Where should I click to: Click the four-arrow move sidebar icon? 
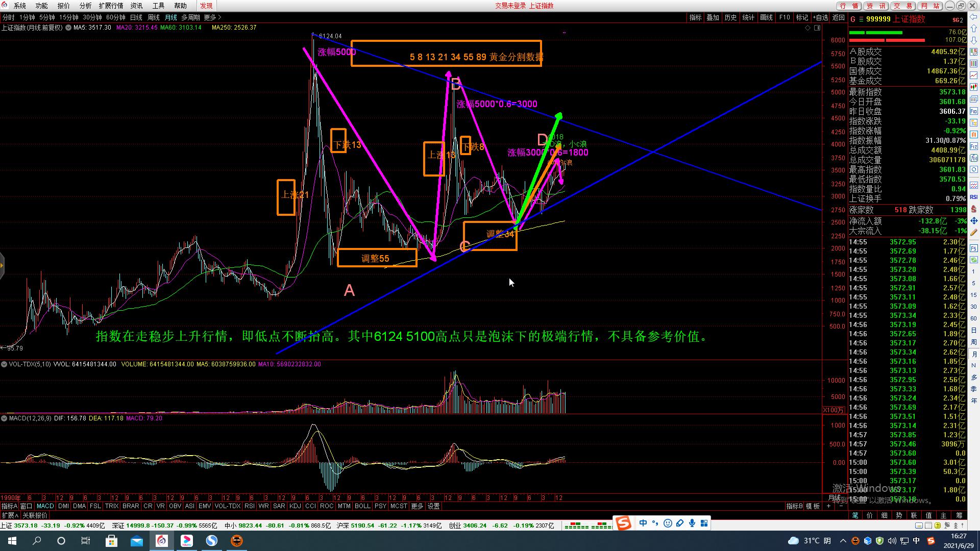click(x=973, y=220)
